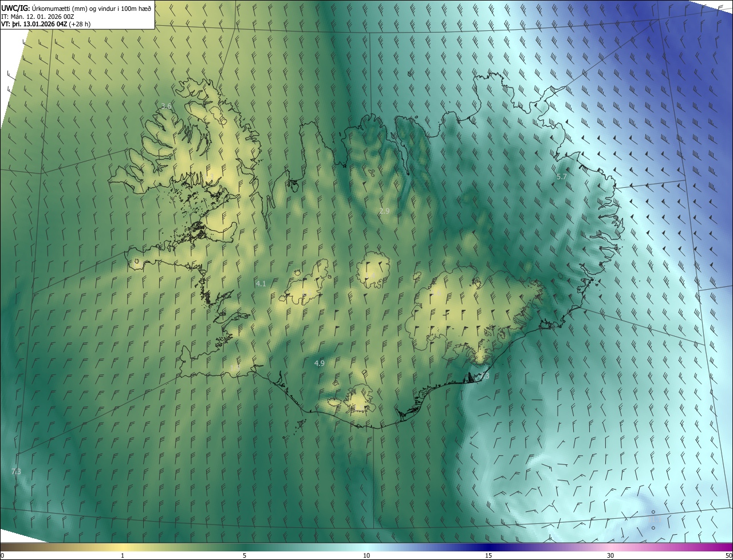
Task: Click the 7.3 label over the southwest sea
Action: click(16, 471)
